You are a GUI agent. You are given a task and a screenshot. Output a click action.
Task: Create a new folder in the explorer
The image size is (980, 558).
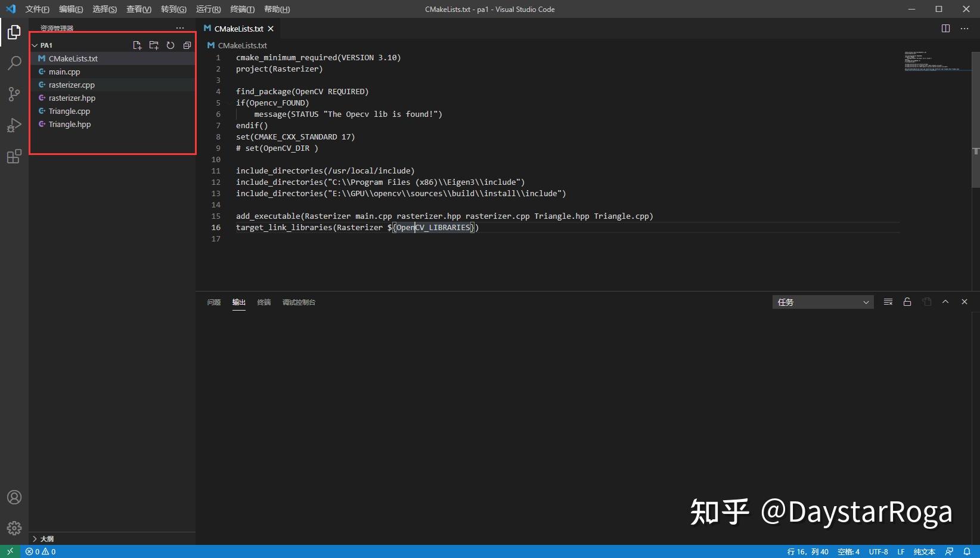click(153, 45)
